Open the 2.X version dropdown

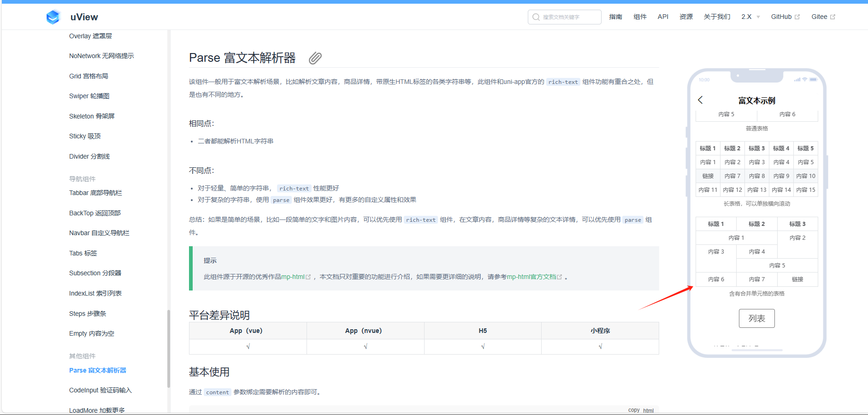pos(750,17)
